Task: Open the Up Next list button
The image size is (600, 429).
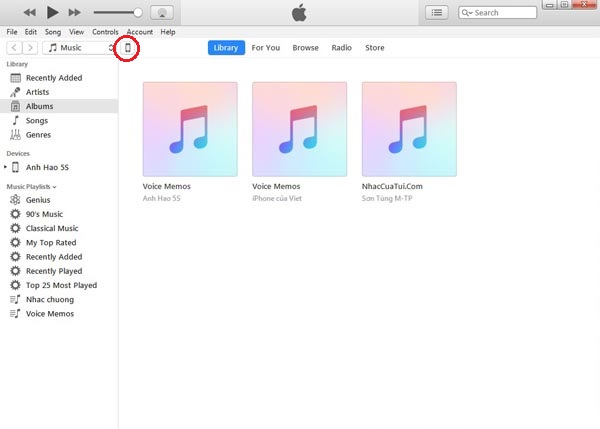Action: [x=437, y=13]
